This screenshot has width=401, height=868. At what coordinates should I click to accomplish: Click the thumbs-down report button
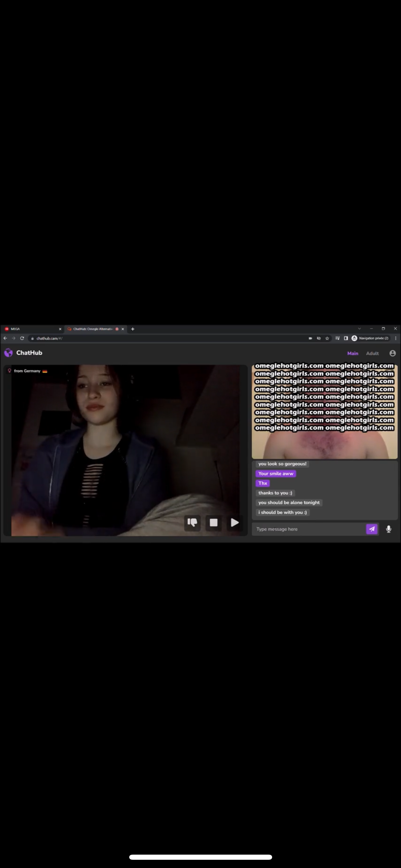[192, 522]
